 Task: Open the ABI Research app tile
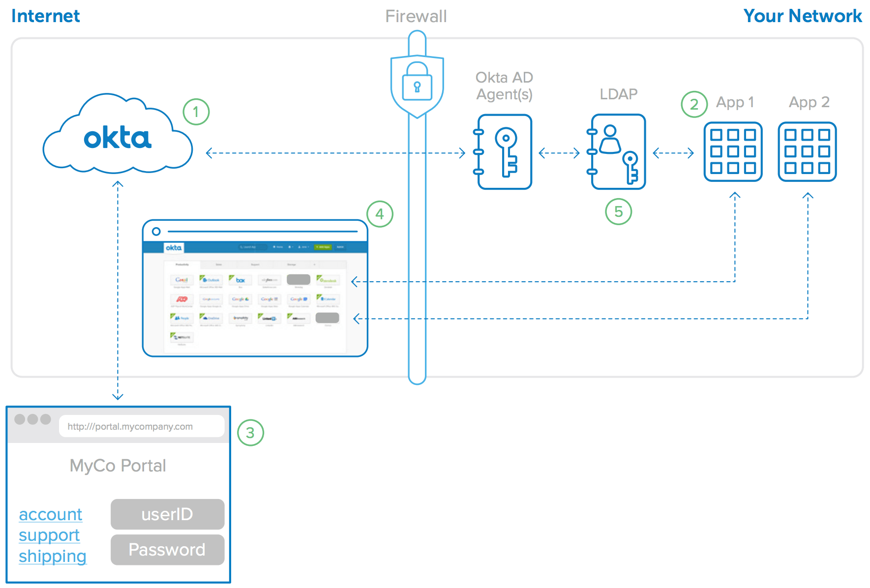coord(299,318)
